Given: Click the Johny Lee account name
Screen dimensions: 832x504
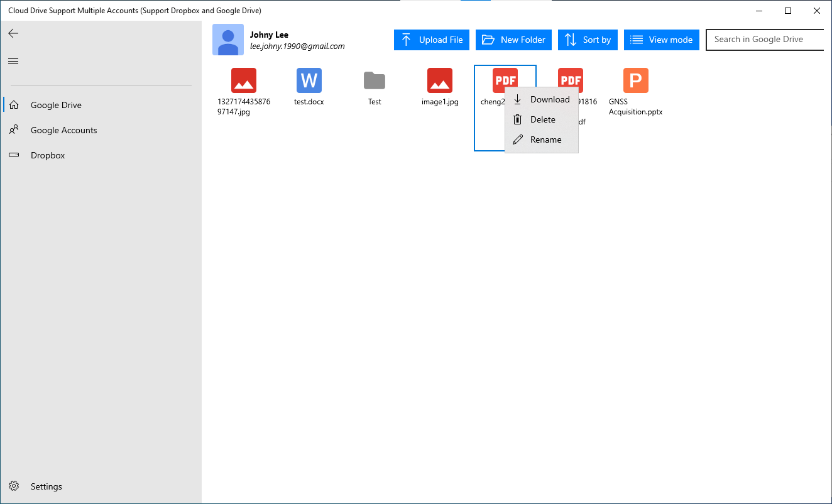Looking at the screenshot, I should pyautogui.click(x=269, y=35).
